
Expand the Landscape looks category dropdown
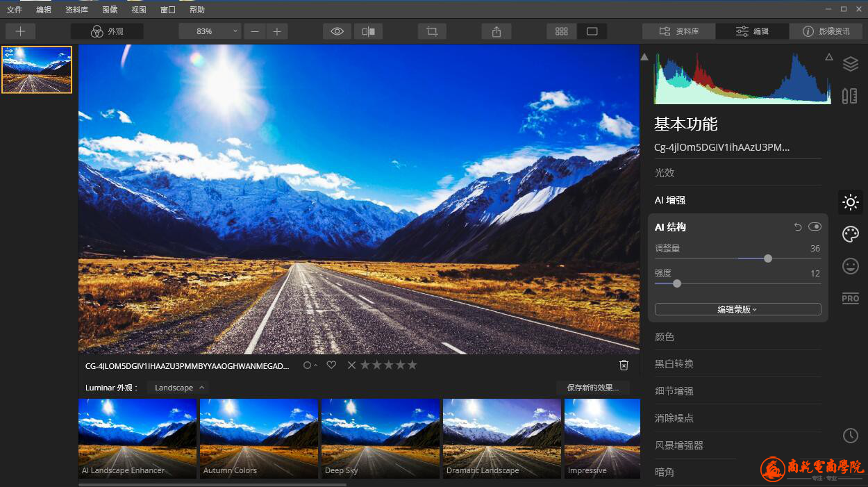point(178,388)
